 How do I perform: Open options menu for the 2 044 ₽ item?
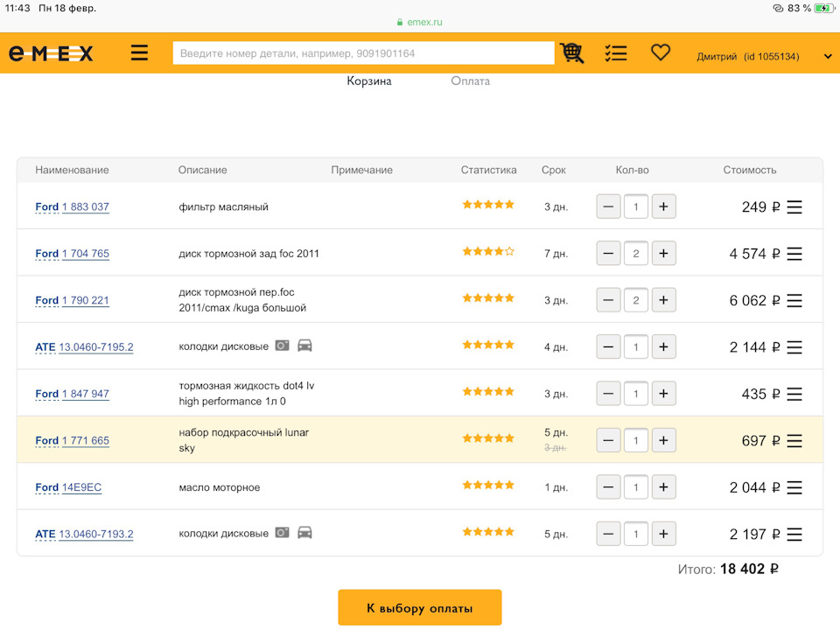pos(794,487)
